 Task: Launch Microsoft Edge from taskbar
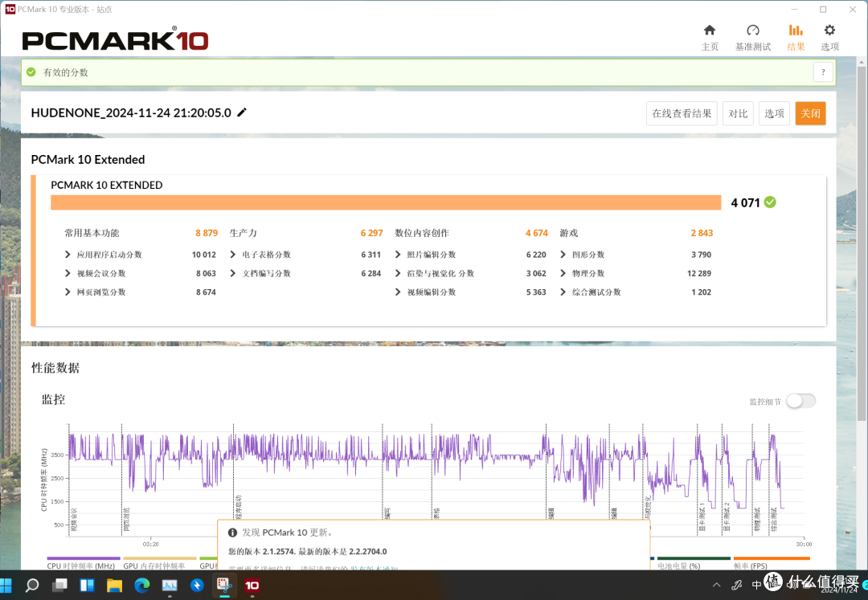click(x=141, y=585)
